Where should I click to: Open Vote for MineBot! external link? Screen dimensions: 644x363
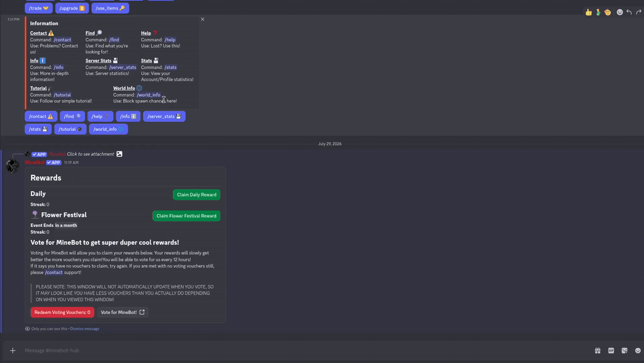122,313
